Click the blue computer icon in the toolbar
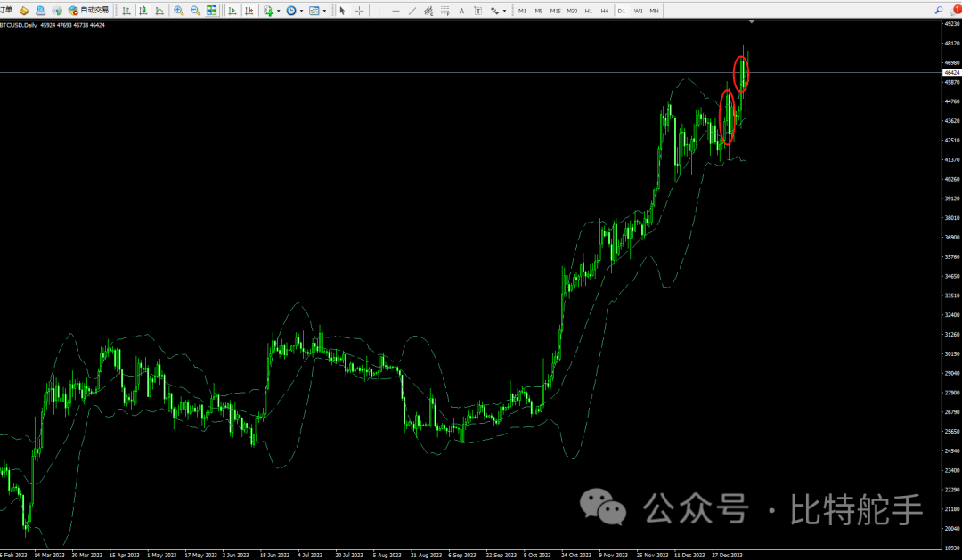The width and height of the screenshot is (962, 560). (40, 11)
